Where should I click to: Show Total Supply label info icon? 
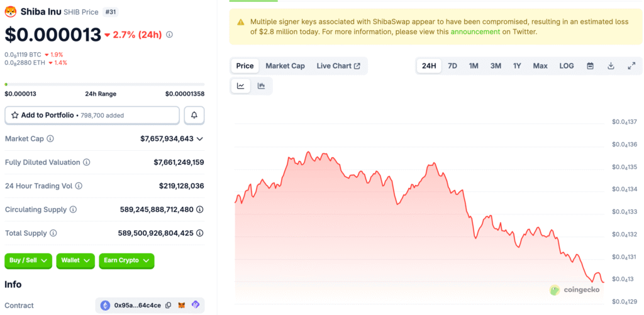pyautogui.click(x=53, y=233)
